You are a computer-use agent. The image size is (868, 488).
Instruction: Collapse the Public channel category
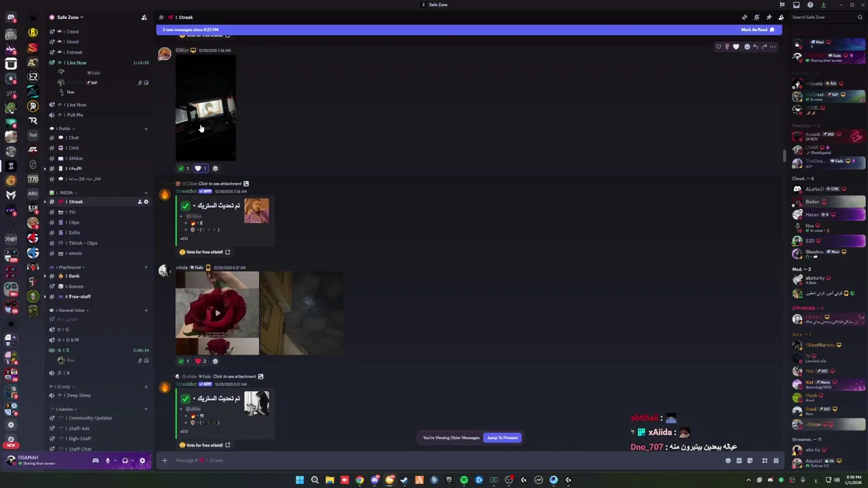coord(64,129)
